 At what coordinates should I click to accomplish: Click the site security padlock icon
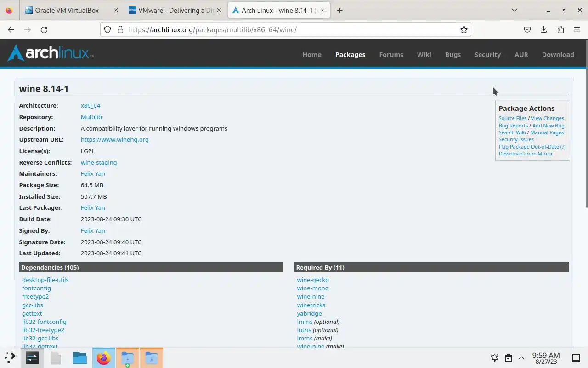click(120, 29)
